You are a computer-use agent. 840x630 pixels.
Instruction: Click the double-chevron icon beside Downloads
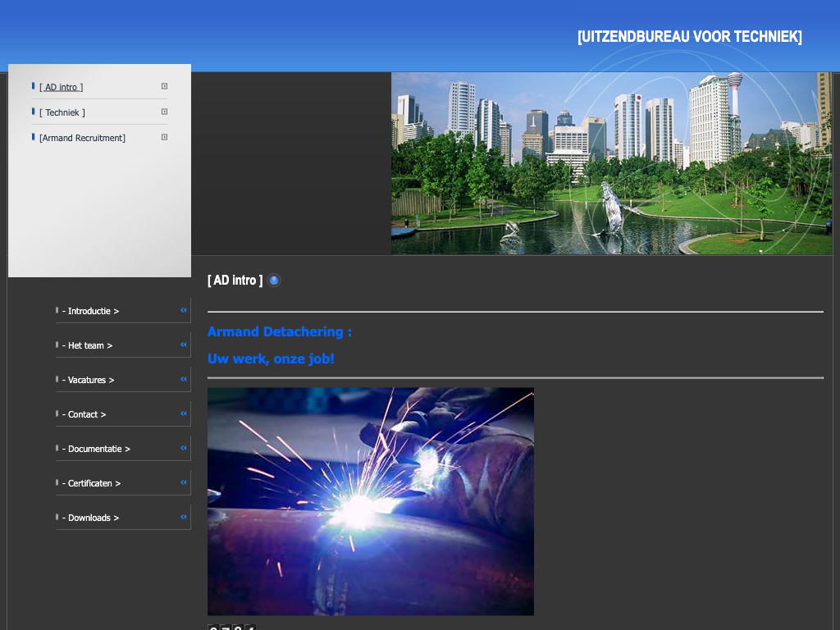(184, 517)
